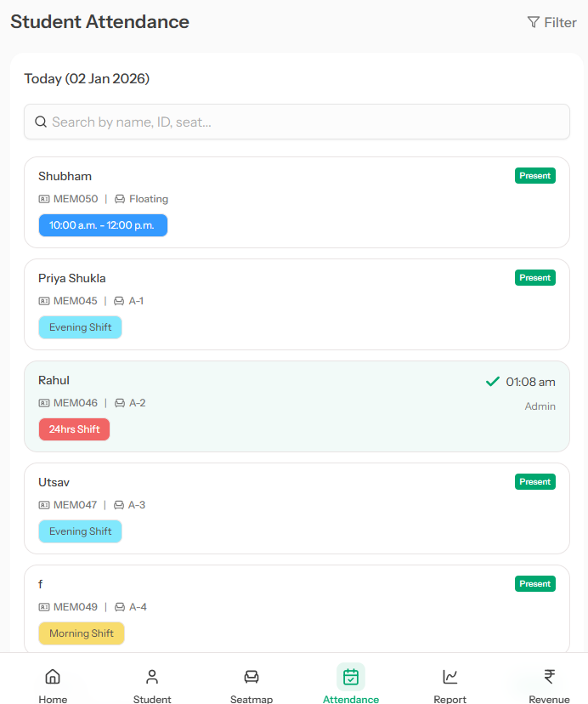Screen dimensions: 588x704
Task: Select the Seatmap icon
Action: point(252,677)
